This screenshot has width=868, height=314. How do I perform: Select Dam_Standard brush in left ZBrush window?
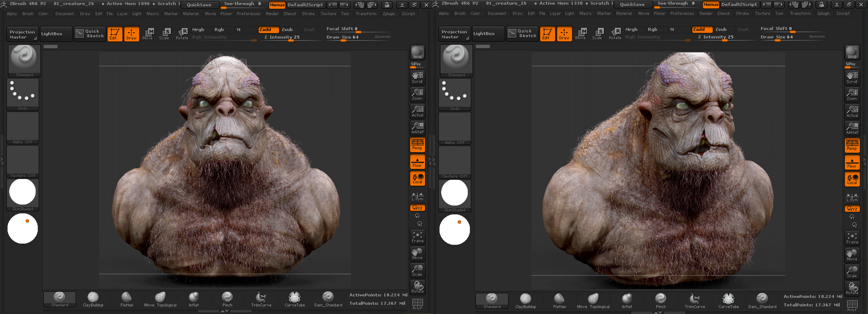point(328,299)
